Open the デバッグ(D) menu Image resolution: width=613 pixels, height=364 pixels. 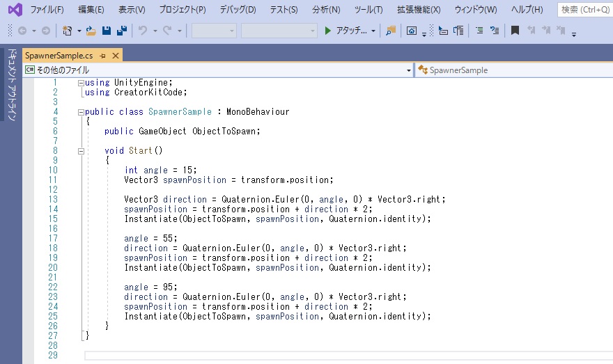point(238,9)
